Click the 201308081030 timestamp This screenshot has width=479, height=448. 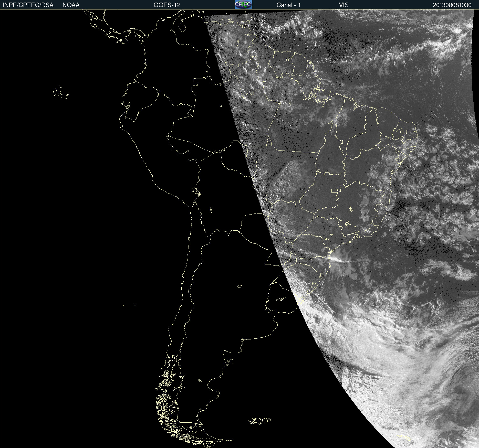(x=452, y=5)
